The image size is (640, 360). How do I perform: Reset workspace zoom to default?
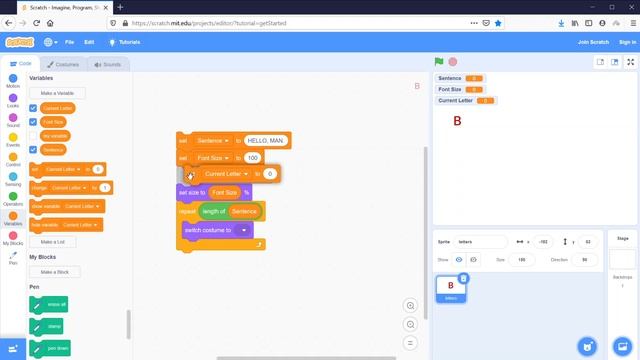[410, 343]
